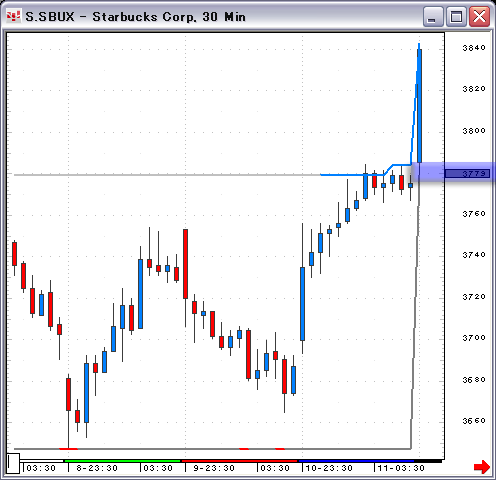Click the 9-23:30 time axis label
The width and height of the screenshot is (496, 480).
pos(214,468)
